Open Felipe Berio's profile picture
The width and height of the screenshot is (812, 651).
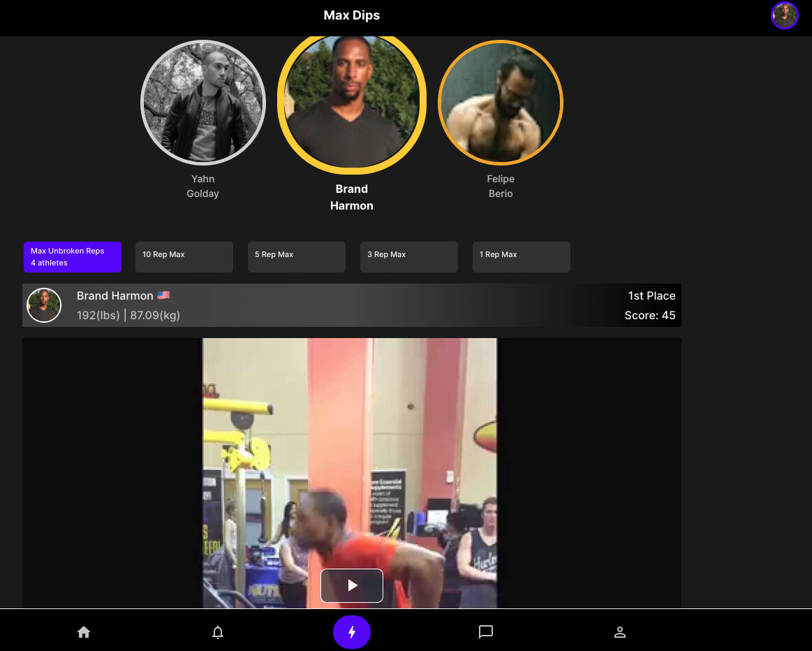pos(501,102)
